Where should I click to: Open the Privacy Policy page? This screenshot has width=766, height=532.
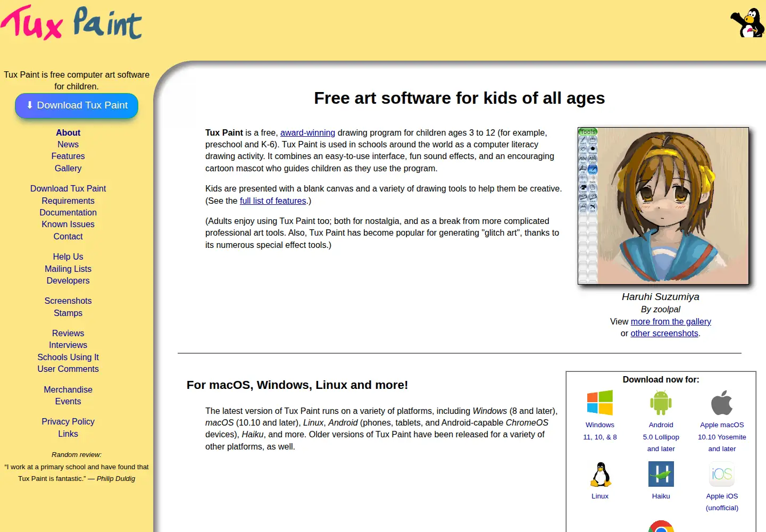[68, 421]
